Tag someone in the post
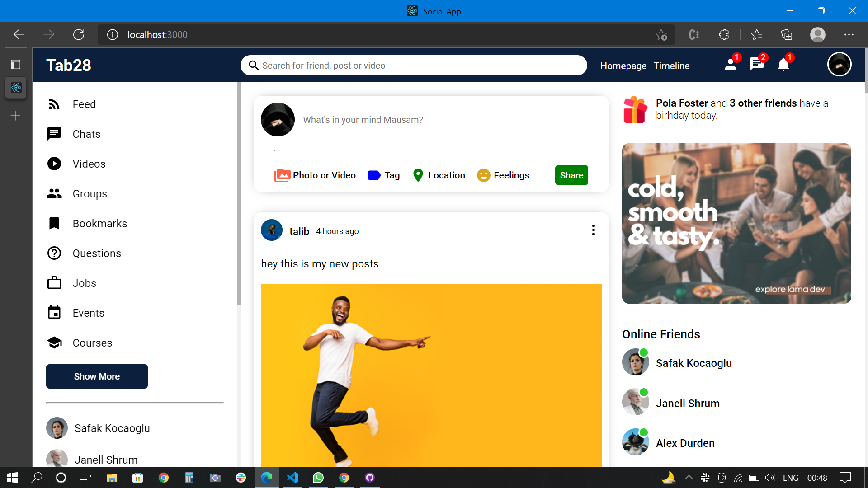This screenshot has height=488, width=868. (384, 175)
